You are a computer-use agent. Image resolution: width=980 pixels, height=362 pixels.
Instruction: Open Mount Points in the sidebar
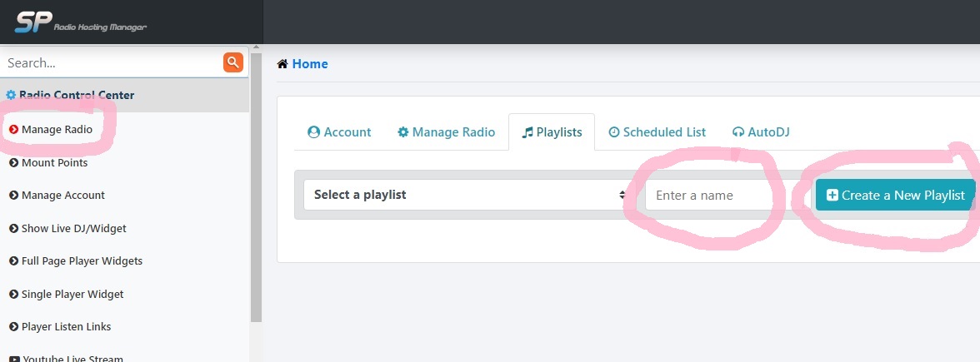[54, 163]
